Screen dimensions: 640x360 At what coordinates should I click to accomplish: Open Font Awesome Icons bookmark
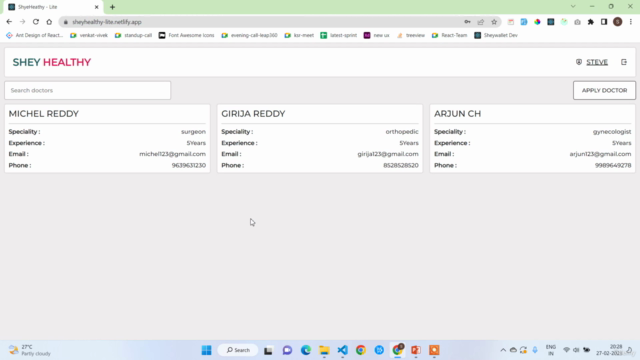pyautogui.click(x=187, y=35)
